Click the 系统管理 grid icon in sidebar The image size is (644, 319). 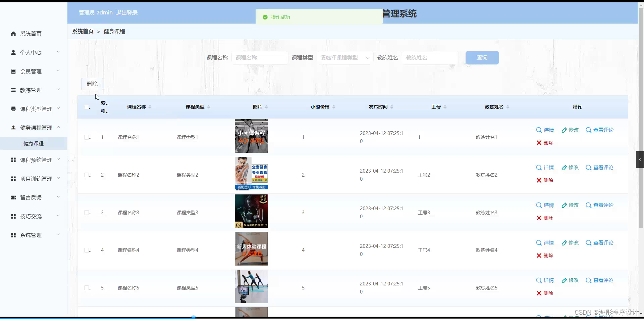(13, 235)
